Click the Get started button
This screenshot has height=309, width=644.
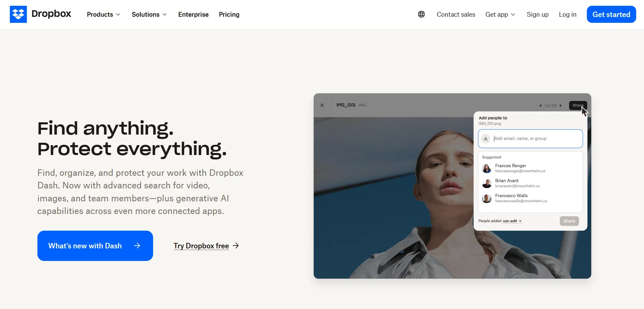(611, 14)
